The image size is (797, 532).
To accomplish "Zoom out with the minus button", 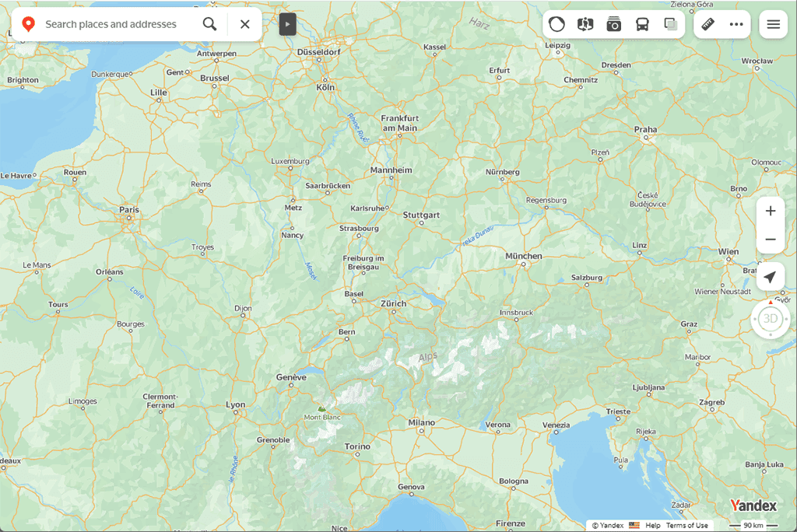I will pyautogui.click(x=771, y=240).
